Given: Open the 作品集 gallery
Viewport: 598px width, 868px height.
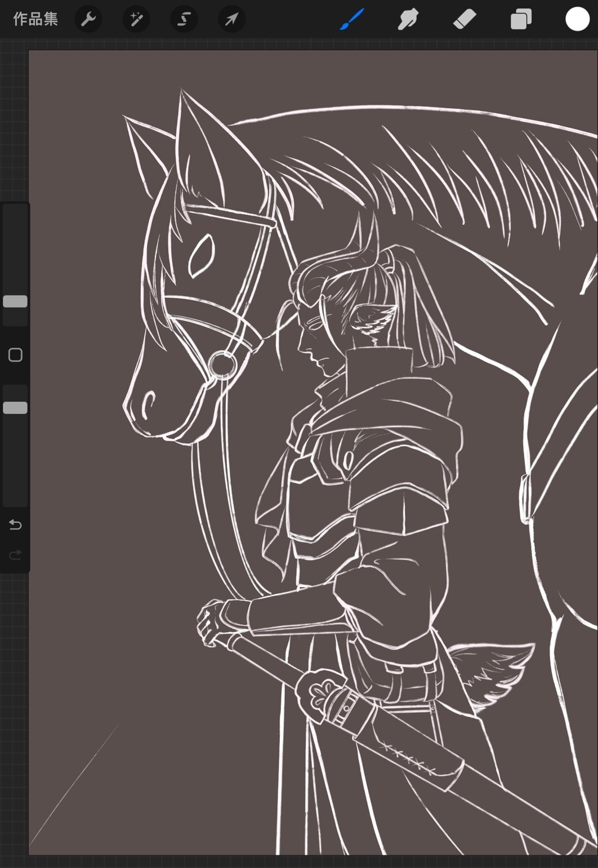Looking at the screenshot, I should pos(35,19).
